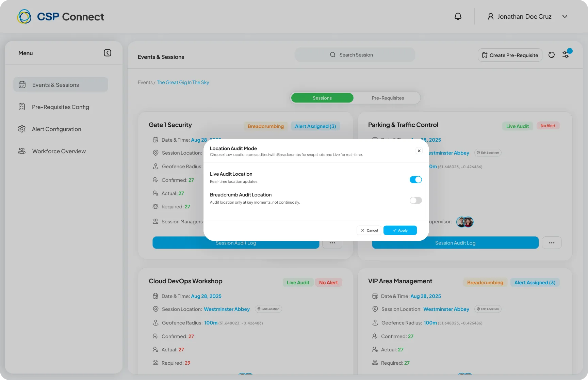Screen dimensions: 588x380
Task: Click geofence icon in Cloud DevOps Workshop
Action: 156,323
